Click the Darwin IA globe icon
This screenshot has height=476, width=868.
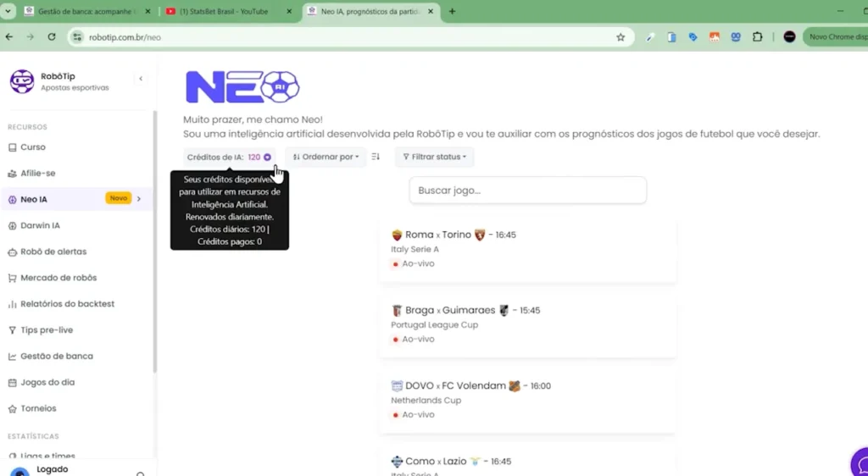12,225
